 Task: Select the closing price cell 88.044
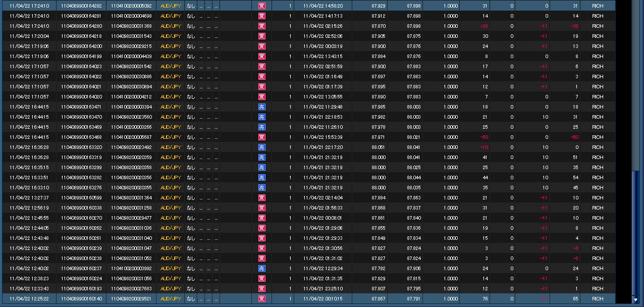click(413, 178)
